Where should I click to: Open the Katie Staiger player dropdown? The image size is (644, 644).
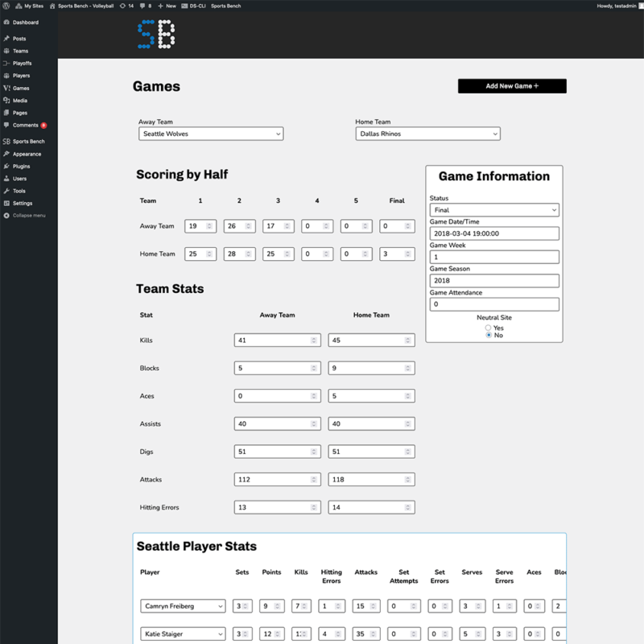(183, 634)
